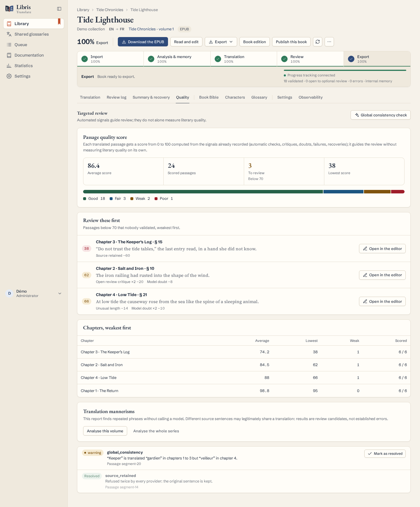
Task: Click the Translation step checkmark icon
Action: pyautogui.click(x=218, y=59)
